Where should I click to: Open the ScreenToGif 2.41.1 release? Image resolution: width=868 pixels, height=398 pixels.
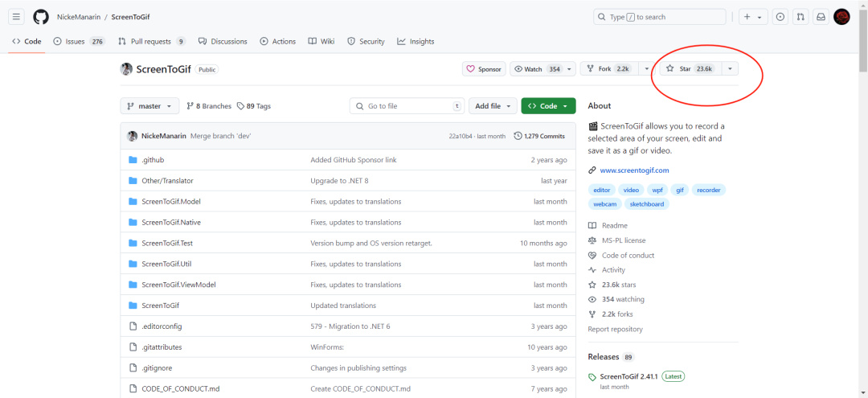pos(628,376)
